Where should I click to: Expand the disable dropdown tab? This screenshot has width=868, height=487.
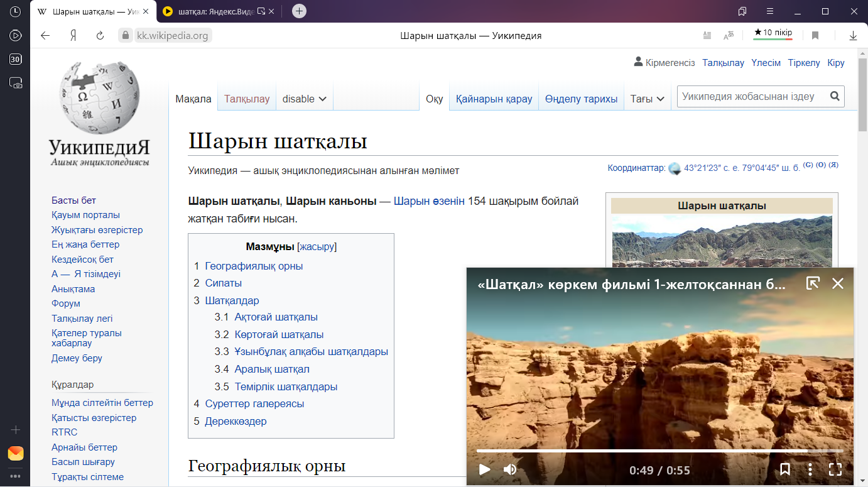pos(304,99)
